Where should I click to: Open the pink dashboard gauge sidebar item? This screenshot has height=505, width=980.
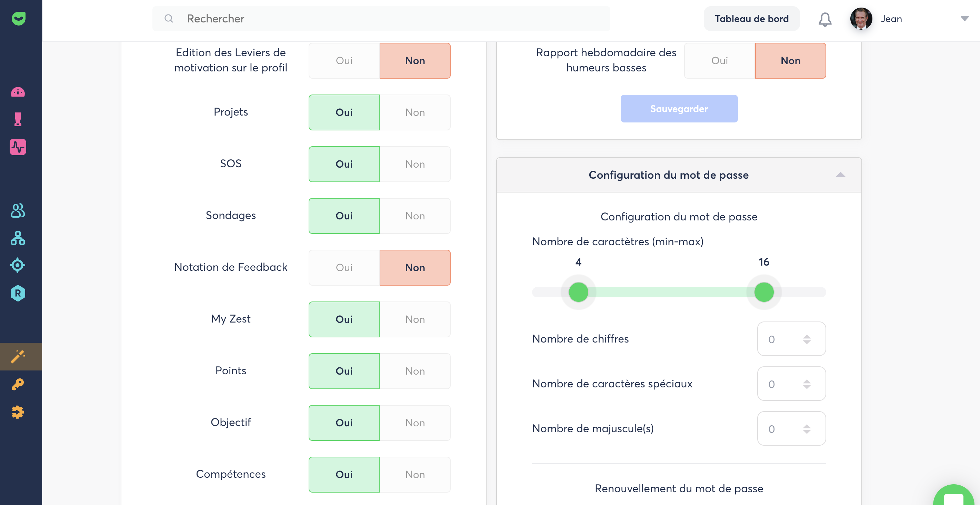pyautogui.click(x=18, y=92)
